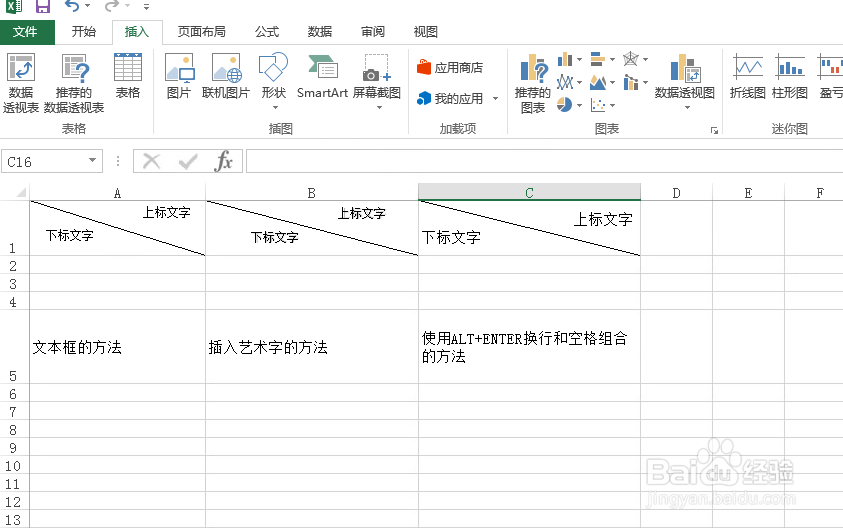Cancel formula entry with X button
843x528 pixels.
click(152, 161)
